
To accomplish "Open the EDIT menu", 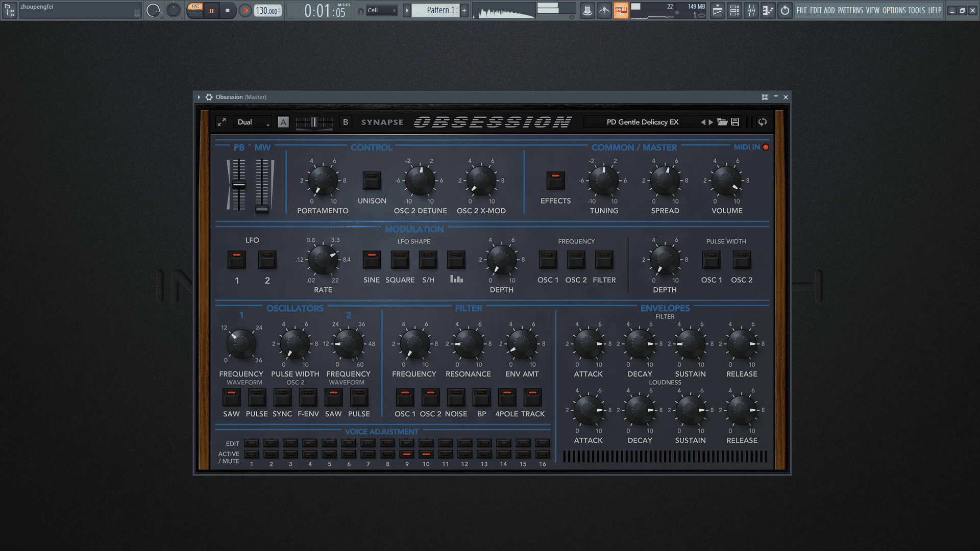I will coord(816,10).
